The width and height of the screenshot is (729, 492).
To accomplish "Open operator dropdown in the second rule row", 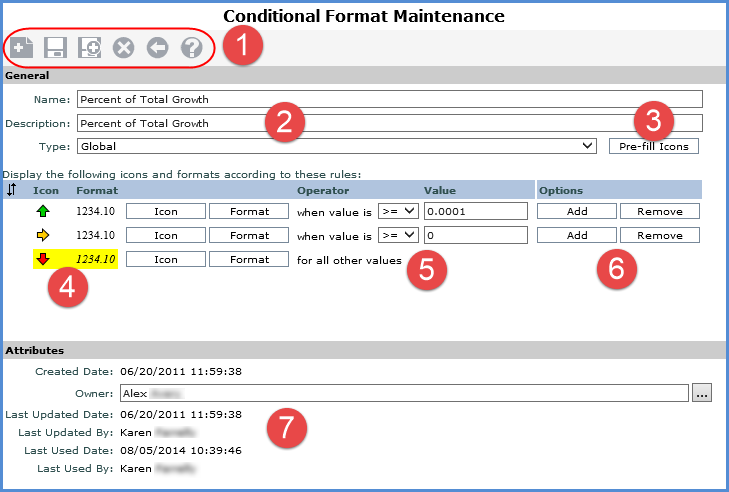I will tap(399, 235).
